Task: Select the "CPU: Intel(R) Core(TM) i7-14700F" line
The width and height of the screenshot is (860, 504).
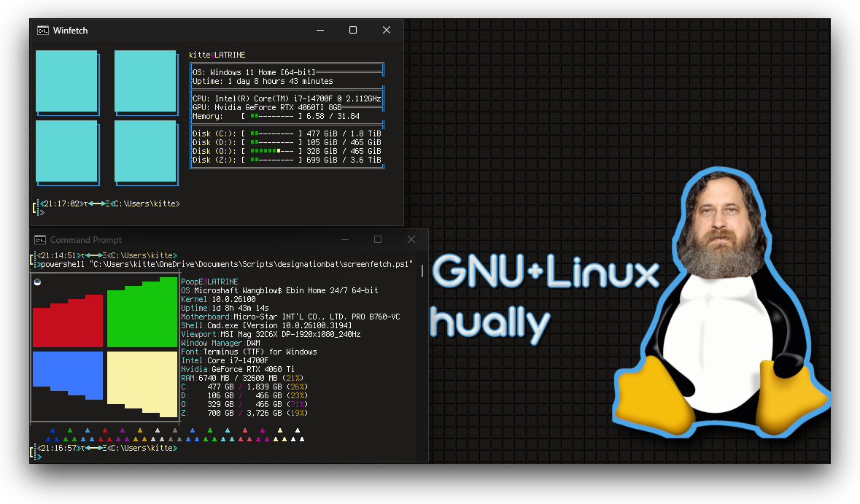Action: tap(287, 98)
